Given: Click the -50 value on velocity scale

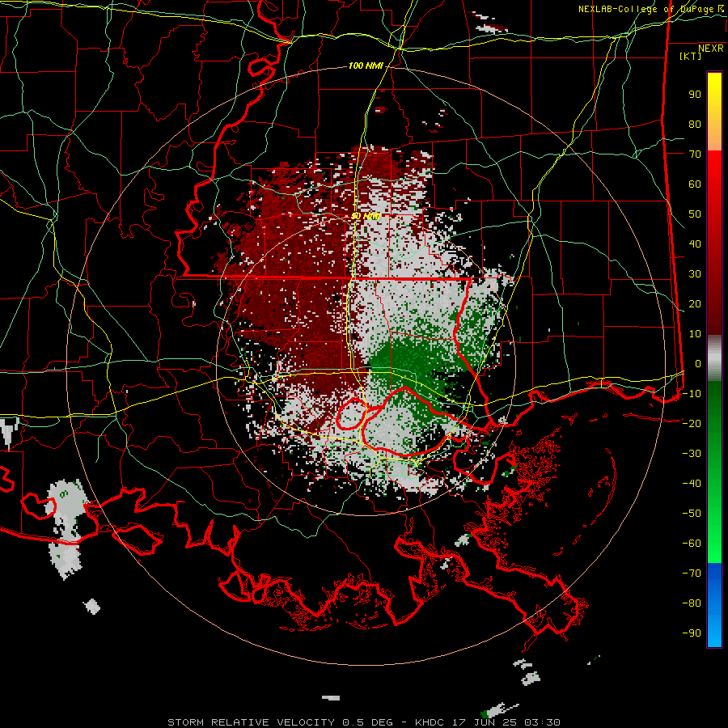Looking at the screenshot, I should pos(692,514).
